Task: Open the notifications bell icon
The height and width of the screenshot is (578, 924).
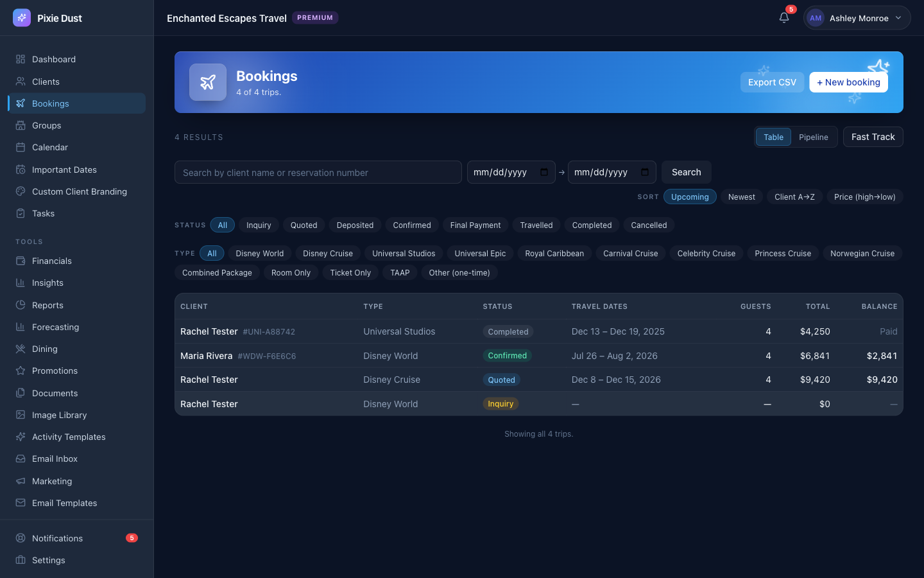Action: point(784,18)
